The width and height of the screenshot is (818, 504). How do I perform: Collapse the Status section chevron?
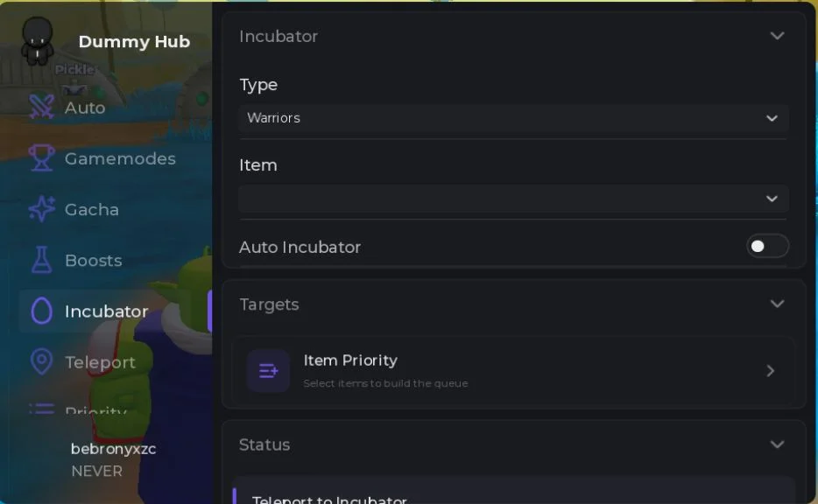click(777, 444)
